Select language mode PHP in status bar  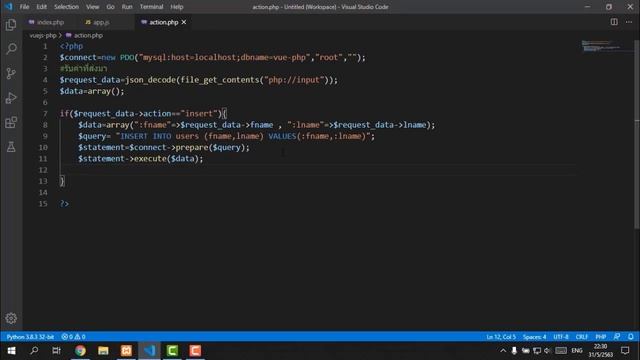point(600,337)
